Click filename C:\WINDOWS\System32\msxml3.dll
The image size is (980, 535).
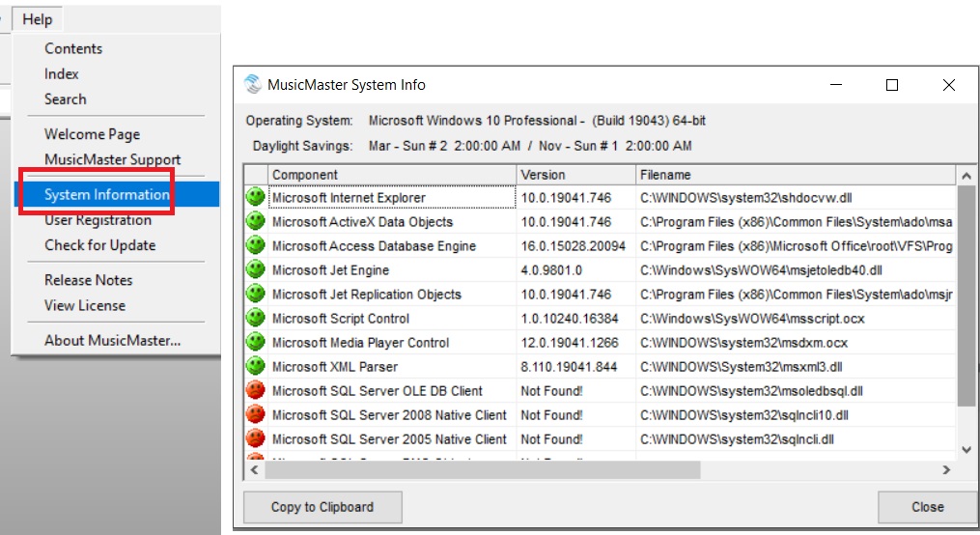[742, 367]
